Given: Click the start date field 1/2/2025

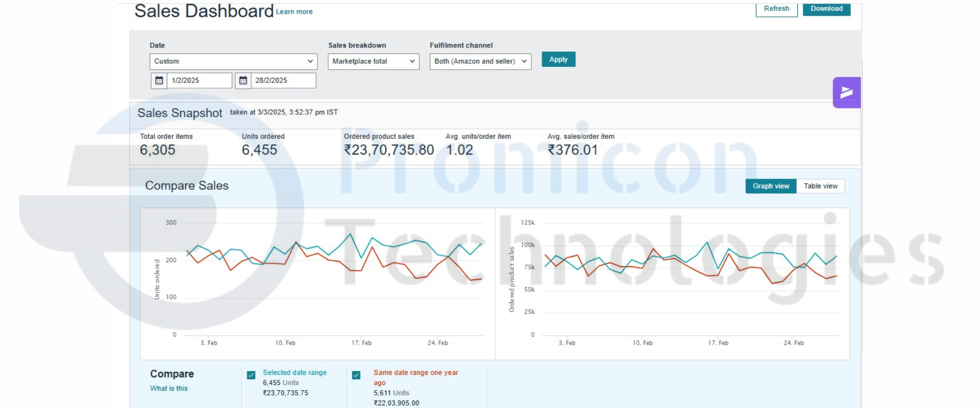Looking at the screenshot, I should [x=199, y=81].
